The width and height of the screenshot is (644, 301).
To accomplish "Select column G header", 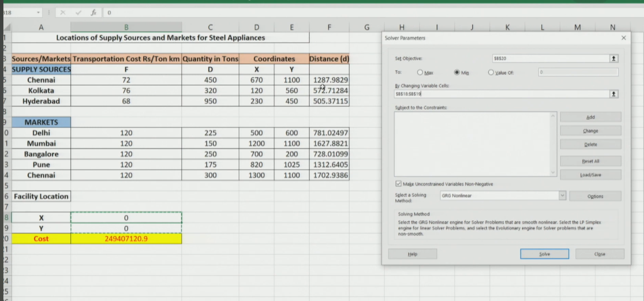I will point(367,27).
